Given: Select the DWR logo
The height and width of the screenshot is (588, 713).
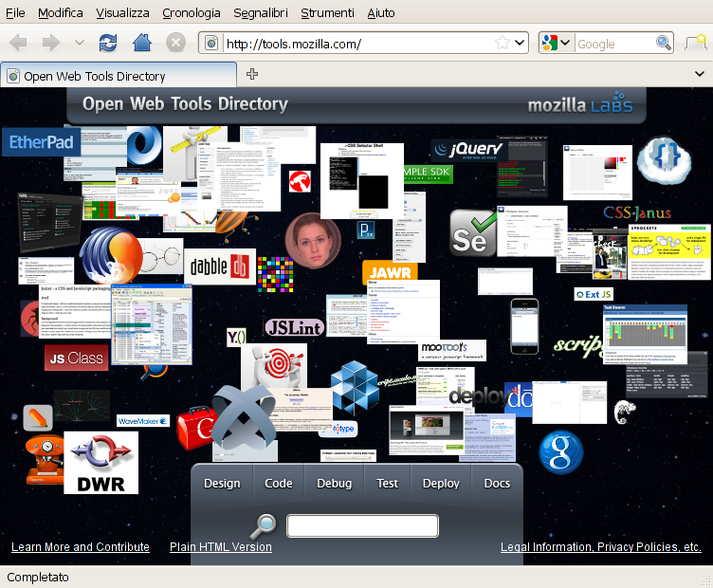Looking at the screenshot, I should [101, 463].
